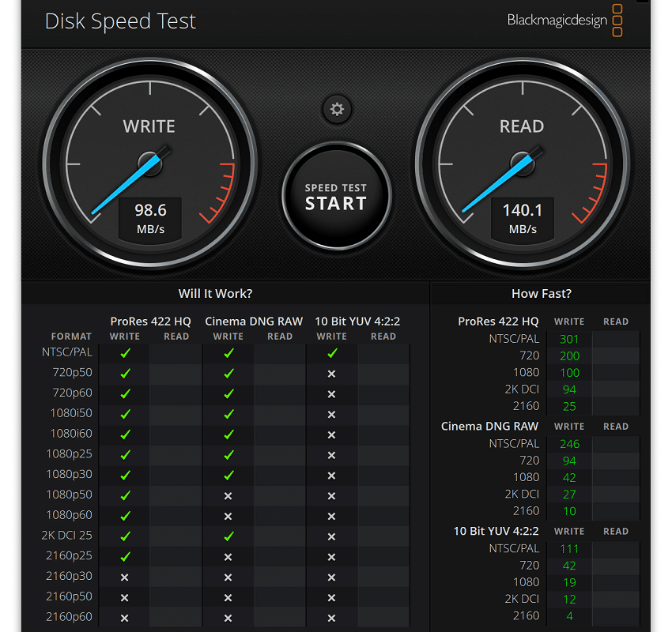
Task: Click the Blackmagicdesign logo squares
Action: (617, 20)
